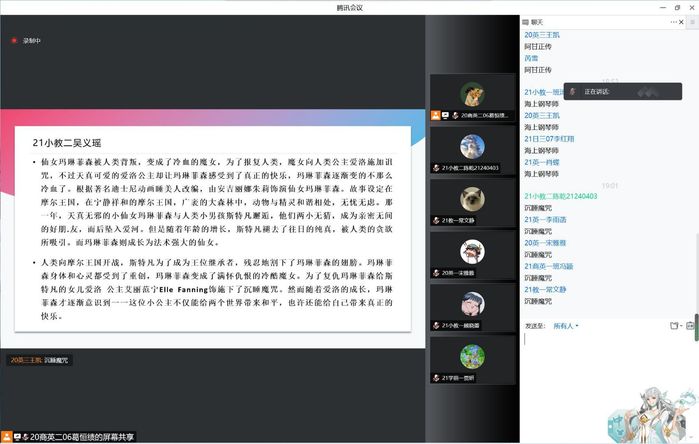
Task: Click the file send icon above chat input
Action: [x=676, y=325]
